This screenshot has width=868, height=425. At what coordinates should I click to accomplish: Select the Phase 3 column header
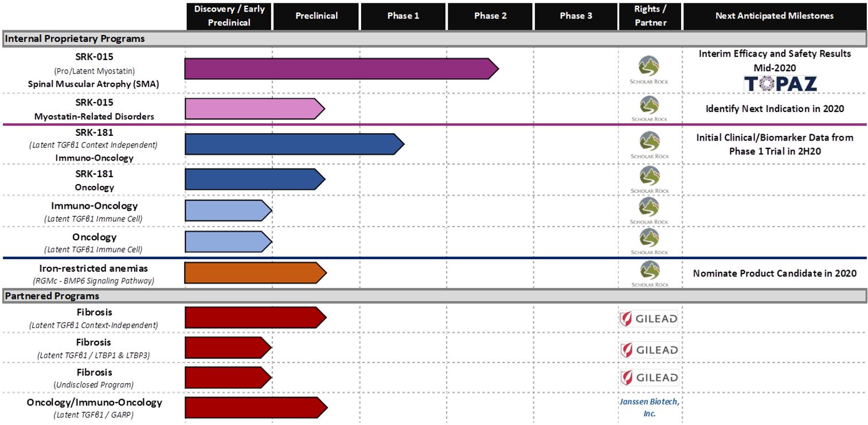click(x=576, y=16)
